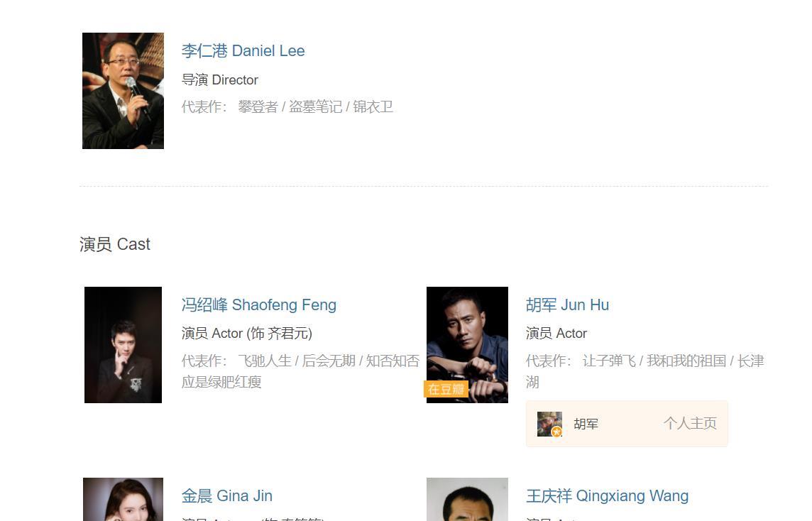Visit 个人主页 for 胡军
Screen dimensions: 812x521
(691, 424)
